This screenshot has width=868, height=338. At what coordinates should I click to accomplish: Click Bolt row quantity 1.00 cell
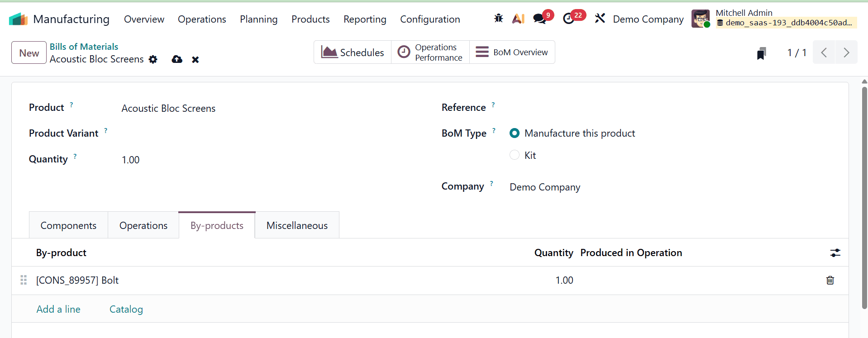[x=564, y=280]
